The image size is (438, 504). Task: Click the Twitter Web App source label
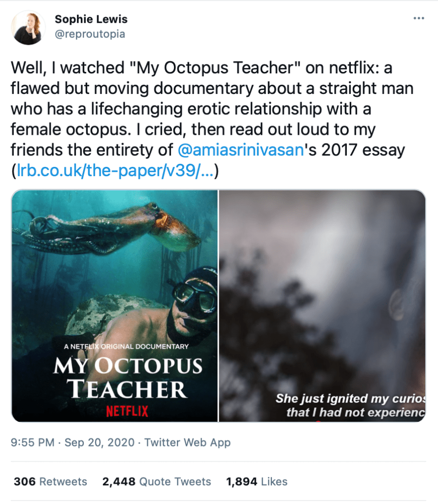[x=187, y=442]
